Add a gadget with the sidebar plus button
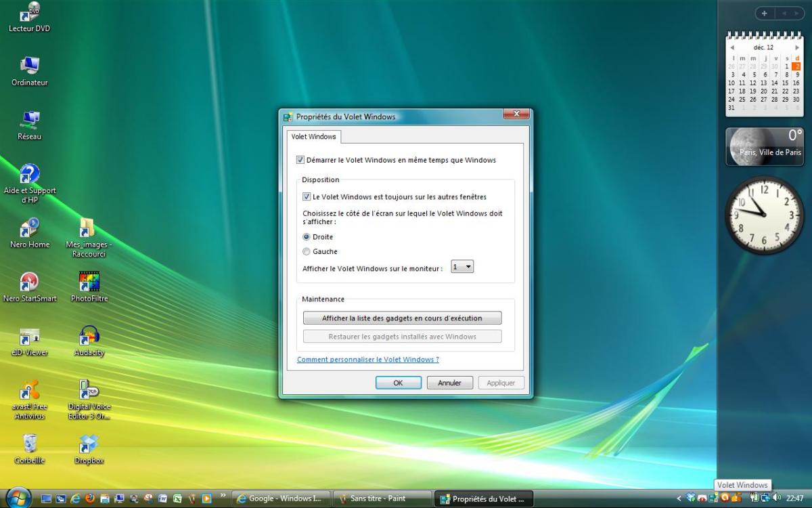Viewport: 812px width, 508px height. pos(764,14)
